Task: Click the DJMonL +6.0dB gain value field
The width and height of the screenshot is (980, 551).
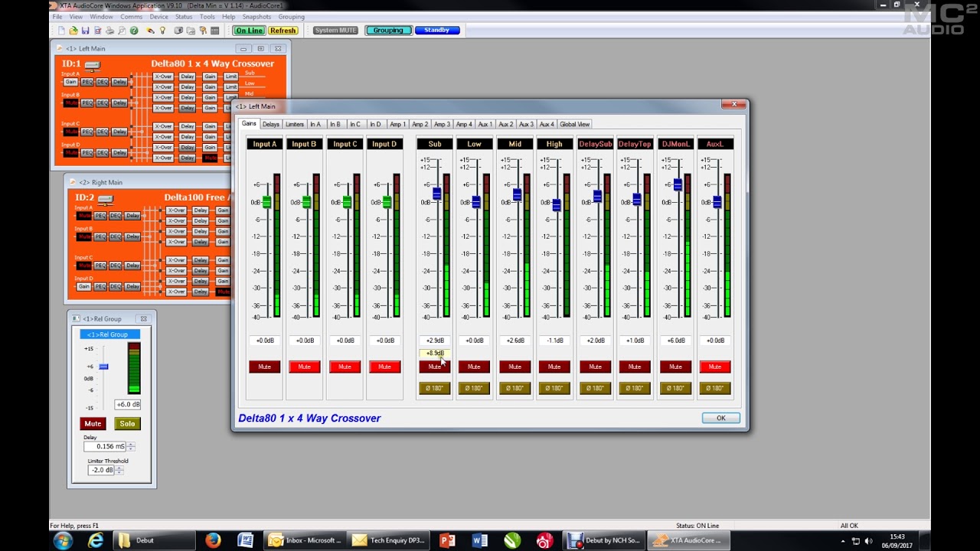Action: point(675,341)
